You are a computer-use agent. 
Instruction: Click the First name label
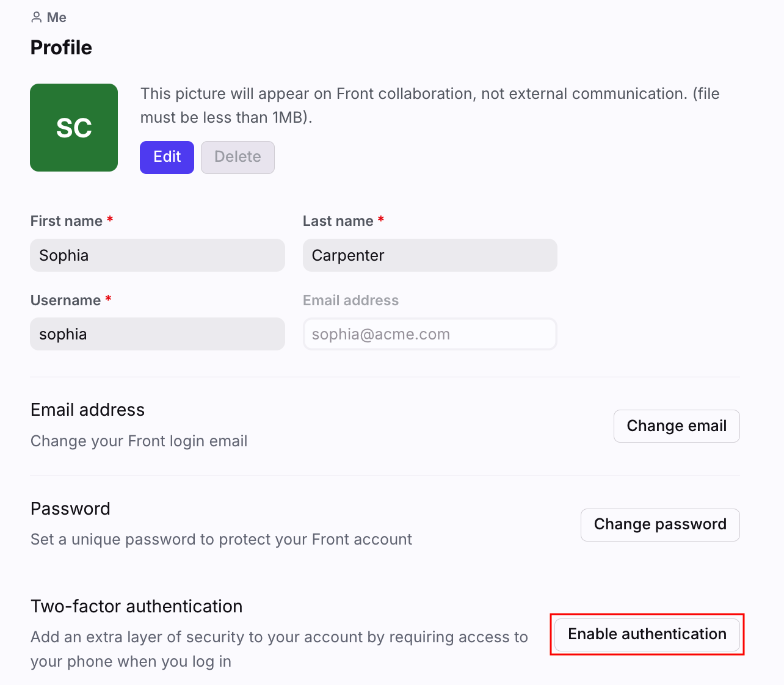[67, 221]
